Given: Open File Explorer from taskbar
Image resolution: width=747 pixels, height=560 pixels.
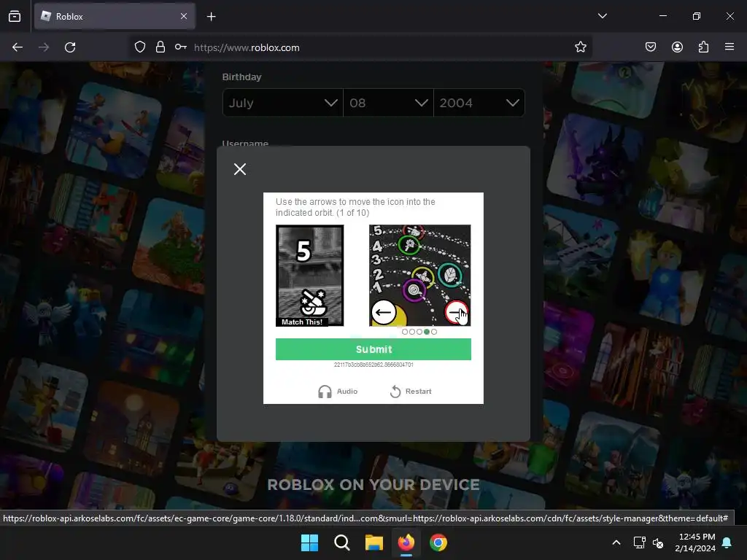Looking at the screenshot, I should [x=374, y=542].
